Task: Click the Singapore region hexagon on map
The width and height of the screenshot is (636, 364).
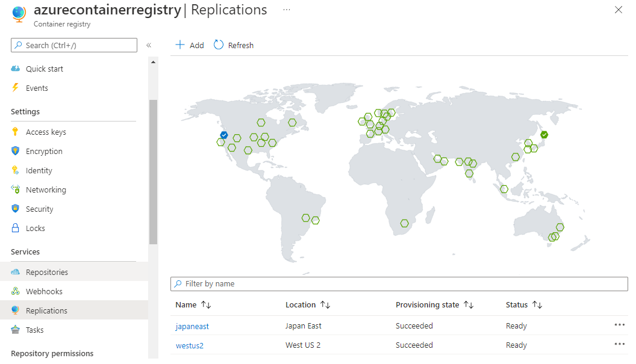Action: (x=504, y=189)
